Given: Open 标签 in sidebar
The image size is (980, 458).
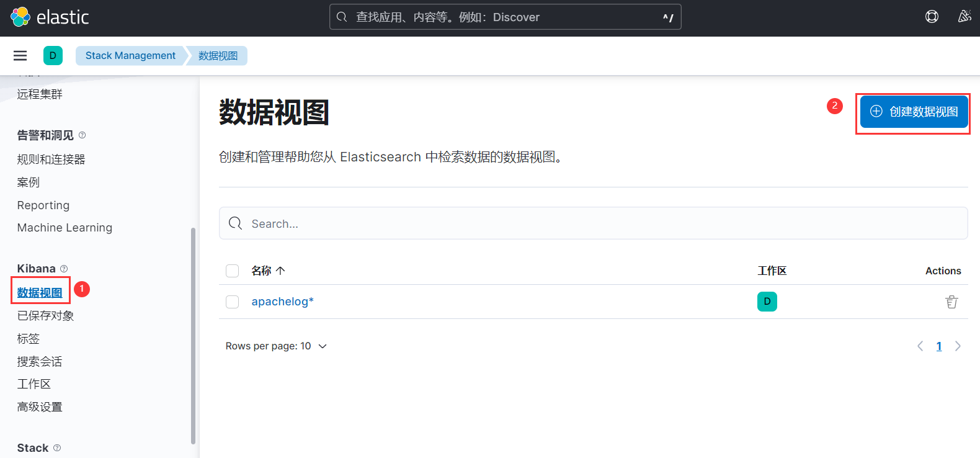Looking at the screenshot, I should point(29,339).
